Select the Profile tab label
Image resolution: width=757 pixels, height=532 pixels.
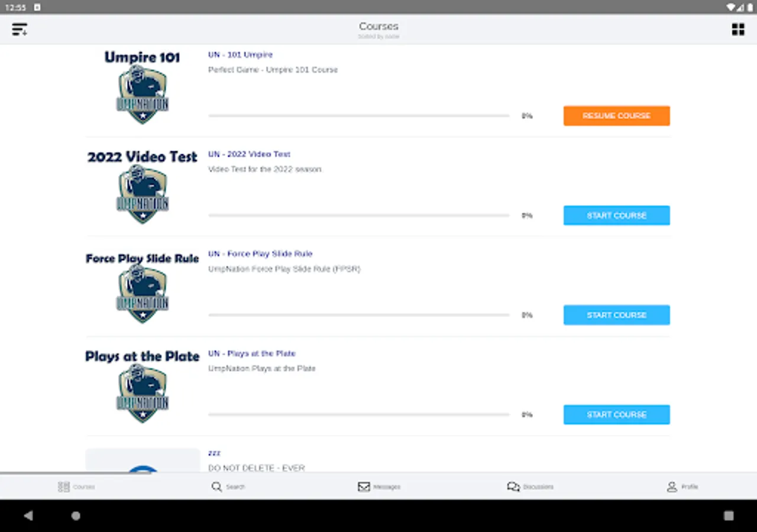click(x=690, y=487)
